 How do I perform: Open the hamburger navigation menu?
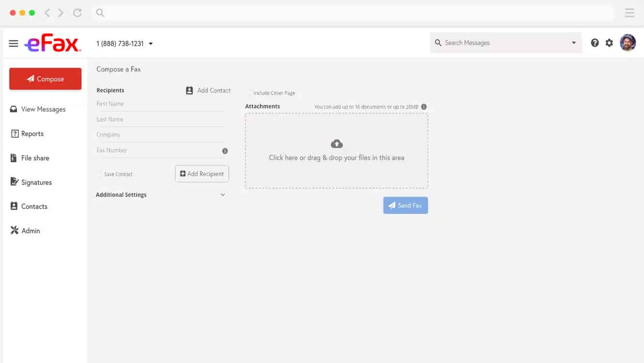tap(13, 43)
